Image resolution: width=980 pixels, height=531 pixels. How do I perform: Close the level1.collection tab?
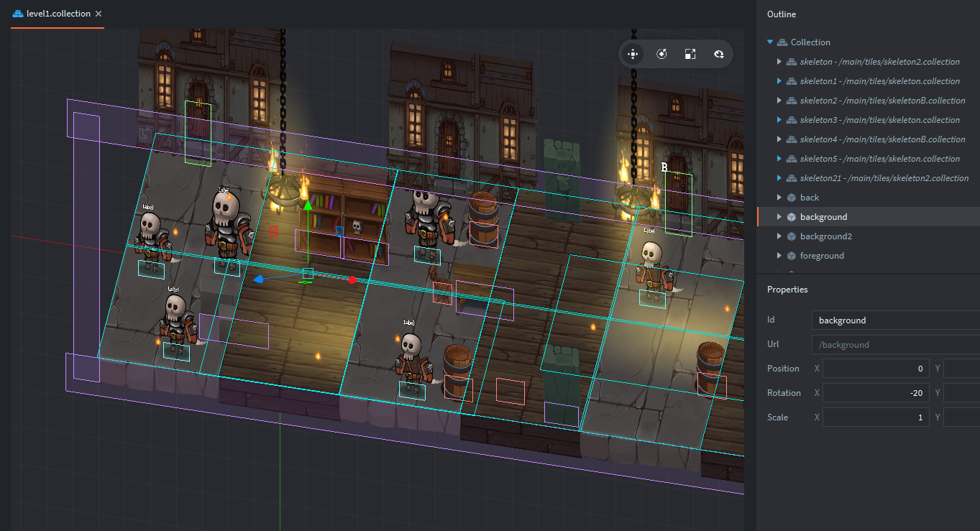(99, 14)
